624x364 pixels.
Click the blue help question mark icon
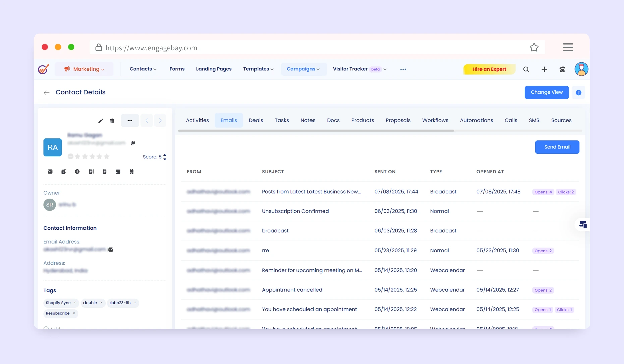(x=578, y=93)
